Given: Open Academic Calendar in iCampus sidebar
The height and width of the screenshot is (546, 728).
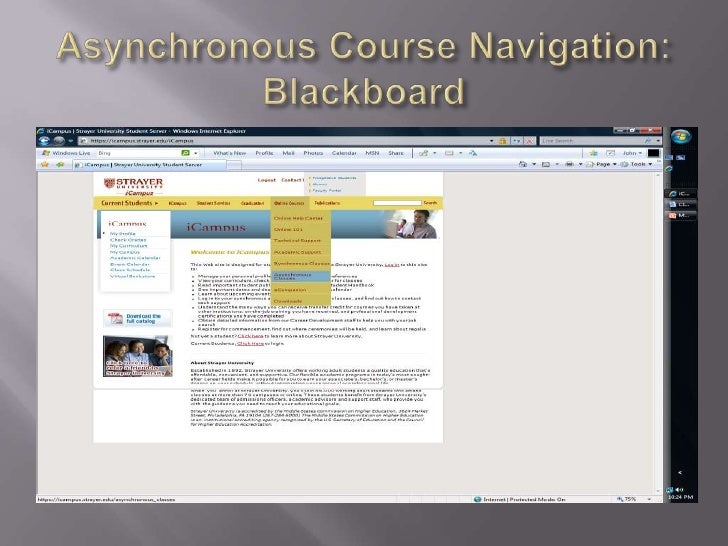Looking at the screenshot, I should click(135, 258).
